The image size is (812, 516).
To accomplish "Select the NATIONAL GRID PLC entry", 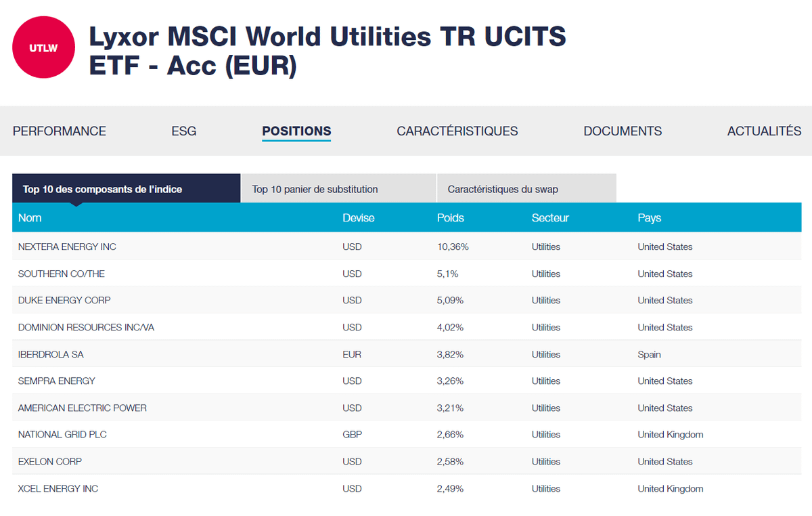I will pos(62,435).
